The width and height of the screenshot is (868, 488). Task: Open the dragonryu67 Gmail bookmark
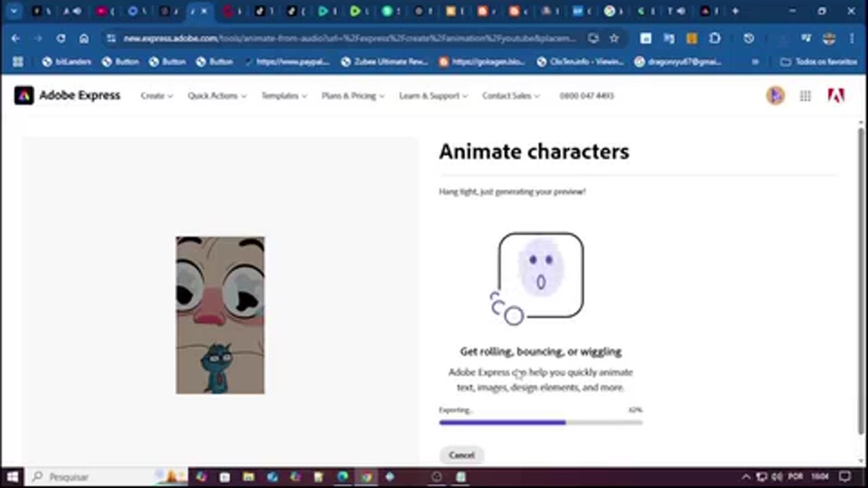pos(677,62)
